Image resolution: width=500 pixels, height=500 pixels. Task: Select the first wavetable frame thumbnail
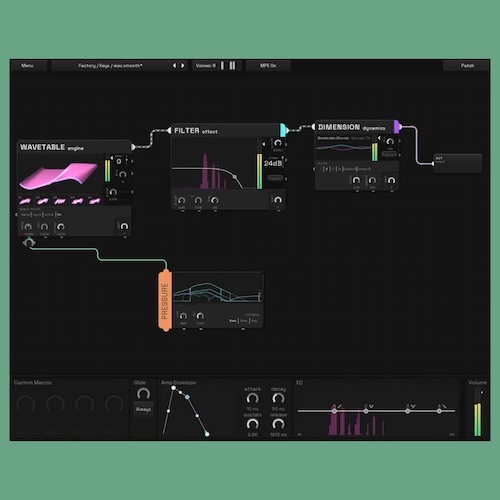25,201
